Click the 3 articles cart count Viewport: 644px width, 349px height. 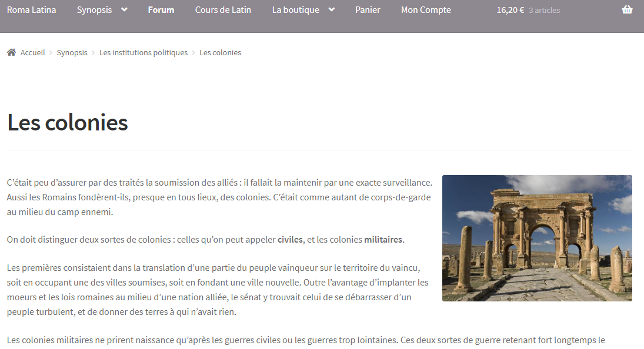[x=544, y=11]
